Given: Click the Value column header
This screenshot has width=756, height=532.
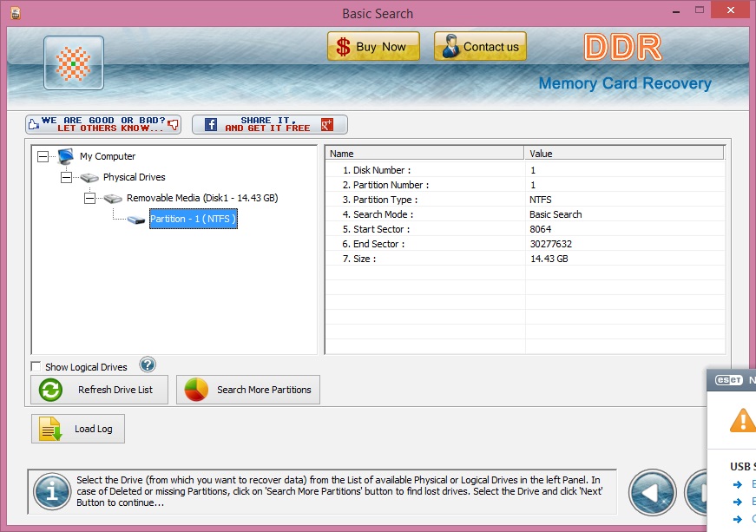Looking at the screenshot, I should (625, 154).
